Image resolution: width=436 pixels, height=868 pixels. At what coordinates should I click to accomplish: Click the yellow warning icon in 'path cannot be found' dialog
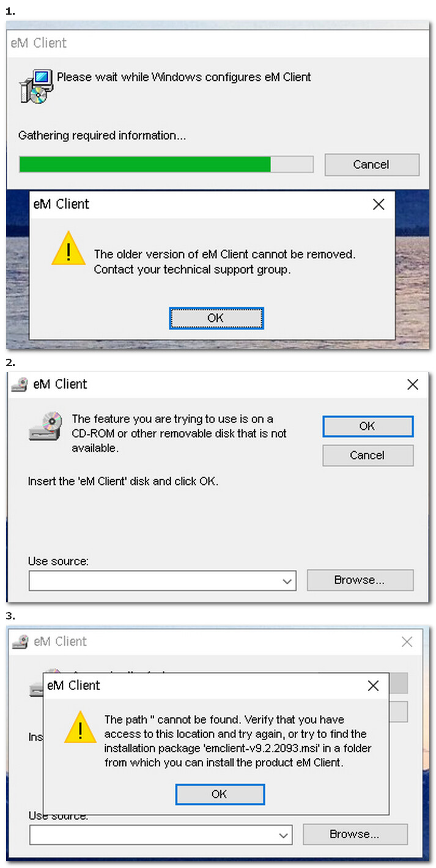coord(79,728)
